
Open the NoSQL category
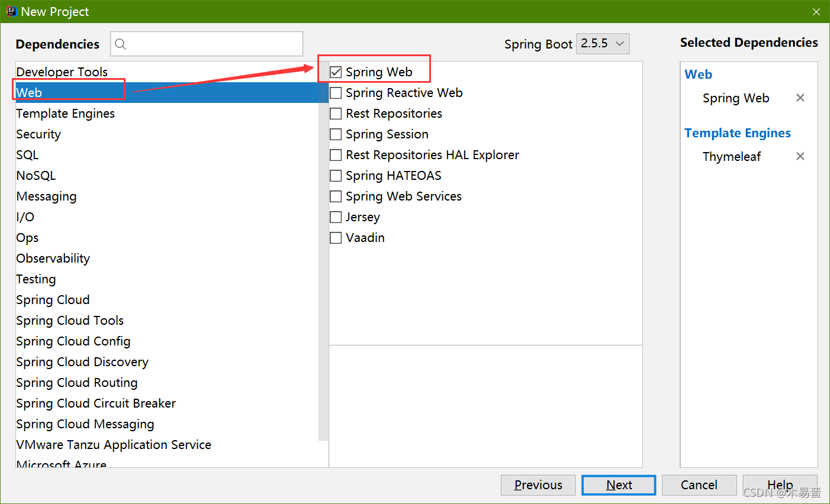167,176
